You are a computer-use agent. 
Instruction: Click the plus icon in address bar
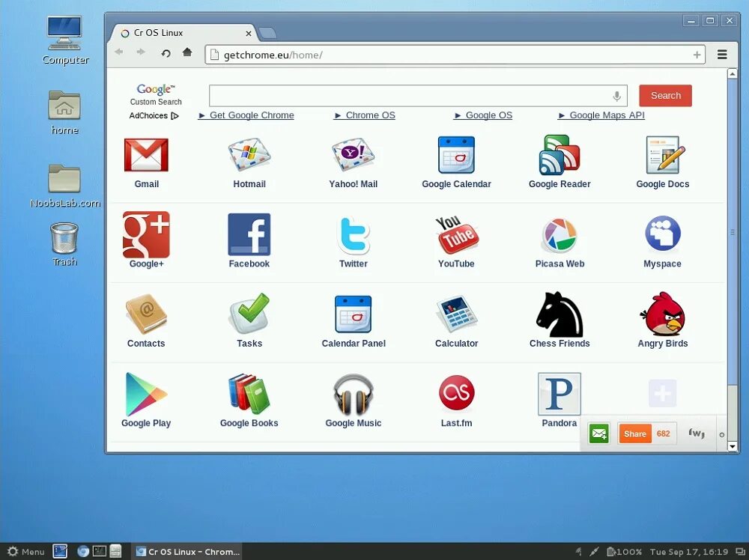[x=697, y=55]
